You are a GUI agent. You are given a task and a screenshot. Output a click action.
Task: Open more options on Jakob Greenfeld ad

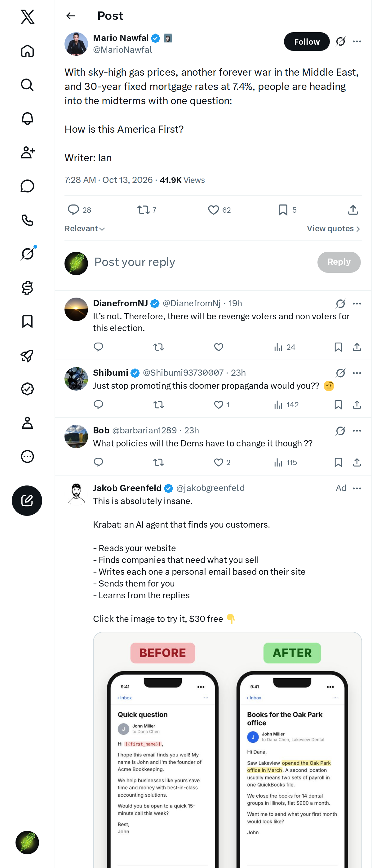tap(357, 488)
